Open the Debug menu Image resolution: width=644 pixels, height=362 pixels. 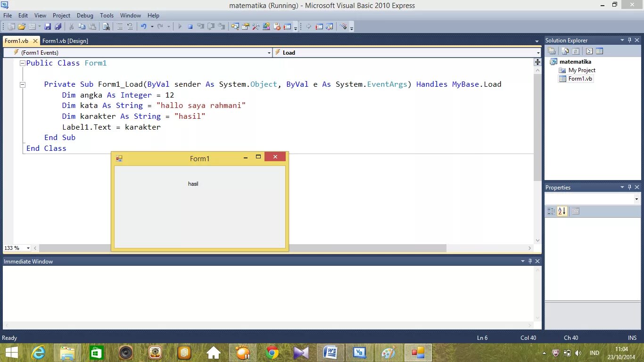pyautogui.click(x=85, y=16)
